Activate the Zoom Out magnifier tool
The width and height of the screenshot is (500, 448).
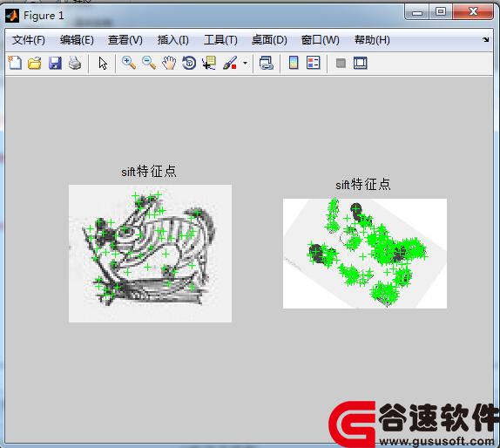click(x=149, y=63)
